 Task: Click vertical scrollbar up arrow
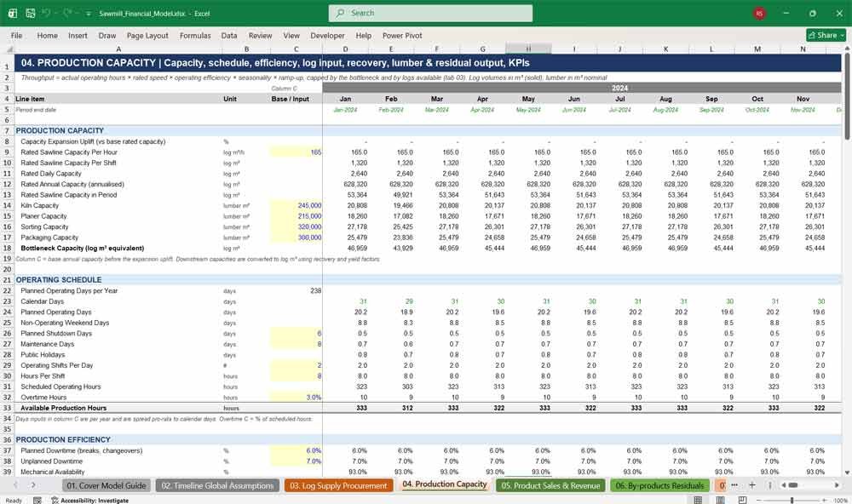click(x=847, y=49)
